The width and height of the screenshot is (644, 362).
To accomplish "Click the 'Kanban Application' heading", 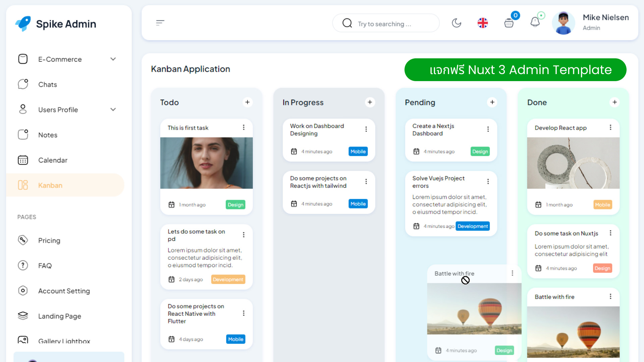I will (191, 69).
